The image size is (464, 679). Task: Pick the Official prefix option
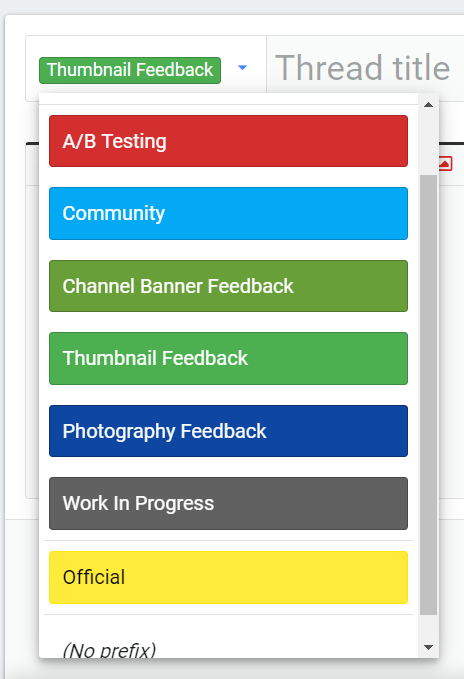tap(229, 578)
